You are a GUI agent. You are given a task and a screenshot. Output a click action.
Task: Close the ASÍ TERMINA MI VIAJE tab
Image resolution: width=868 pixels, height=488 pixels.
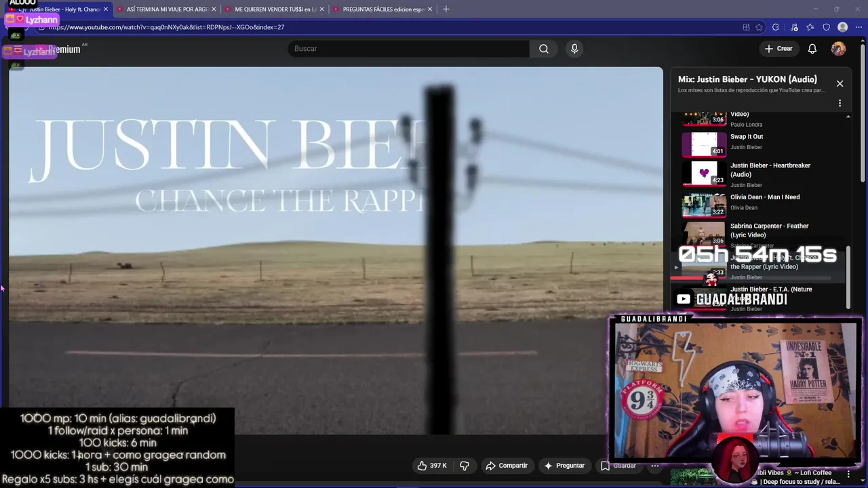click(214, 9)
